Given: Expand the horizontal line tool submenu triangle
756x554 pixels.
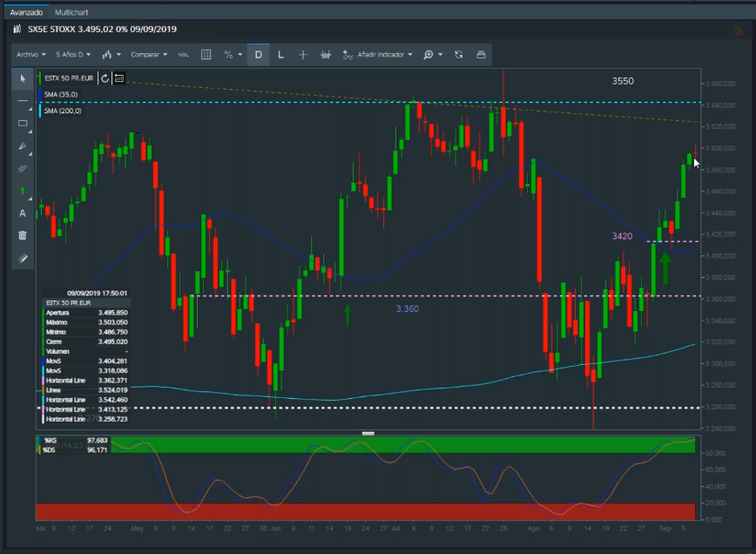Looking at the screenshot, I should 30,110.
